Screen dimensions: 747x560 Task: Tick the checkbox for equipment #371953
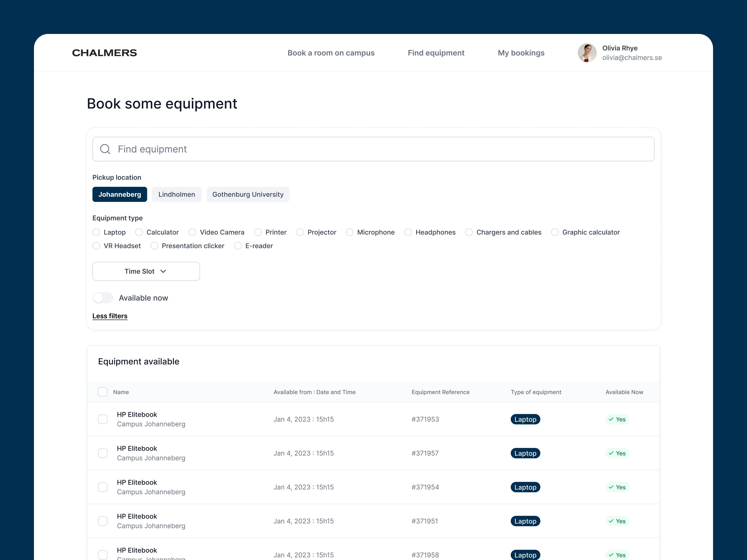pyautogui.click(x=103, y=419)
